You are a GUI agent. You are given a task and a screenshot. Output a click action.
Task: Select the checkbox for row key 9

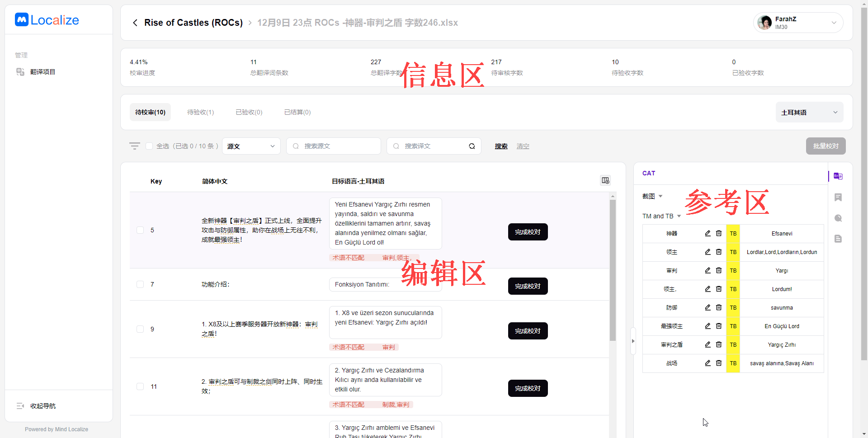pyautogui.click(x=140, y=329)
